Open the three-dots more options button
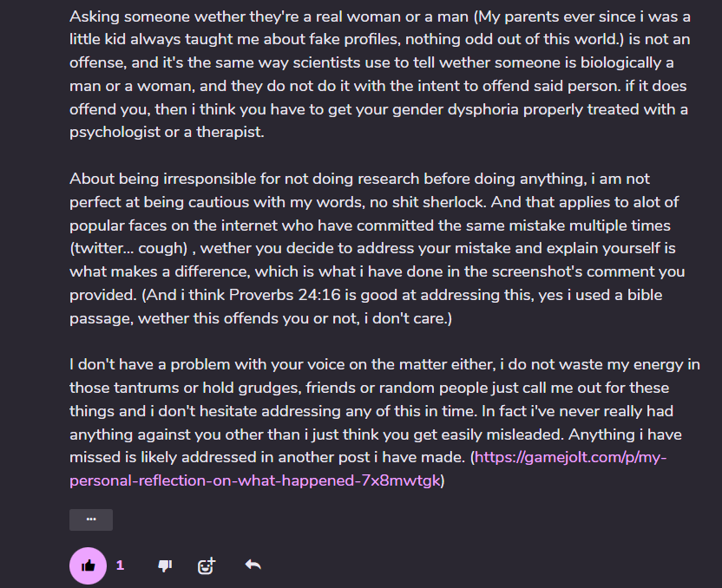This screenshot has width=722, height=588. [91, 519]
